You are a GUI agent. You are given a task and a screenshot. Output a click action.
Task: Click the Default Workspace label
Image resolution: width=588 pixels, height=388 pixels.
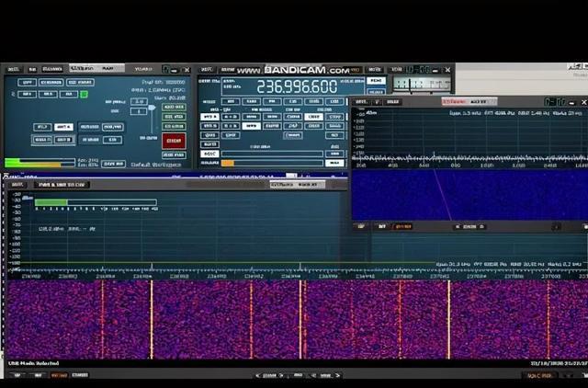tap(156, 165)
